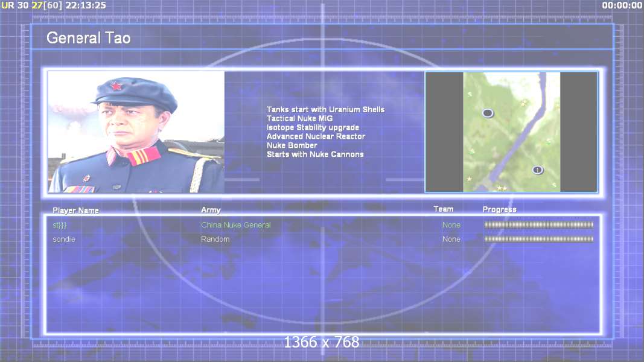Click start position marker numbered 1
Screen dimensions: 644x362
point(538,170)
